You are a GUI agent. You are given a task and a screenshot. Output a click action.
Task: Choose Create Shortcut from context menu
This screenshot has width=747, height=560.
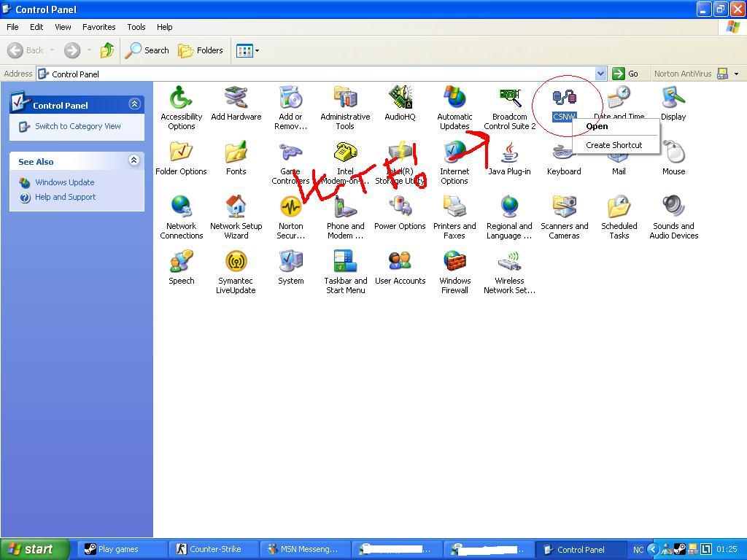[x=616, y=145]
